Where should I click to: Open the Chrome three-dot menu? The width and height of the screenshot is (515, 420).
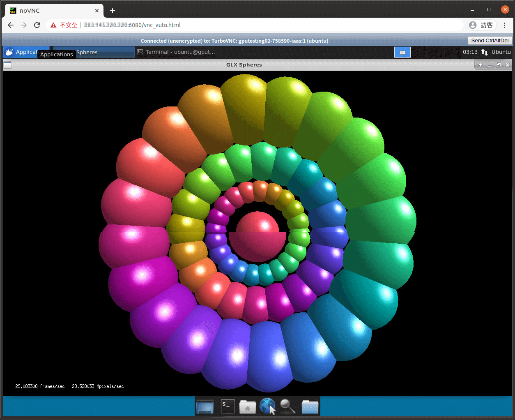point(505,25)
